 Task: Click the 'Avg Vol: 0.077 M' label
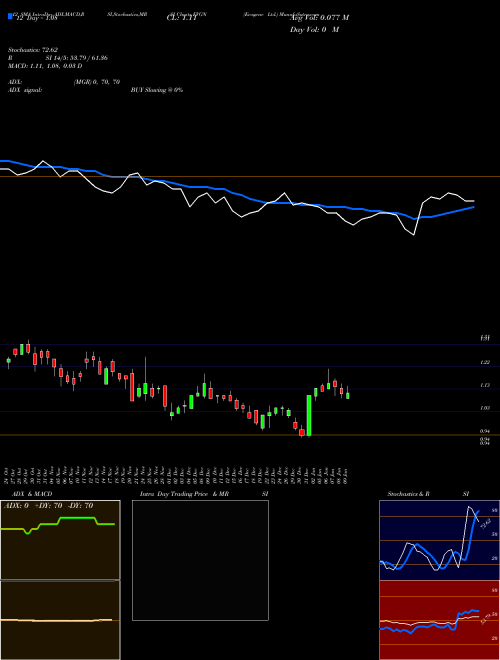pyautogui.click(x=319, y=18)
